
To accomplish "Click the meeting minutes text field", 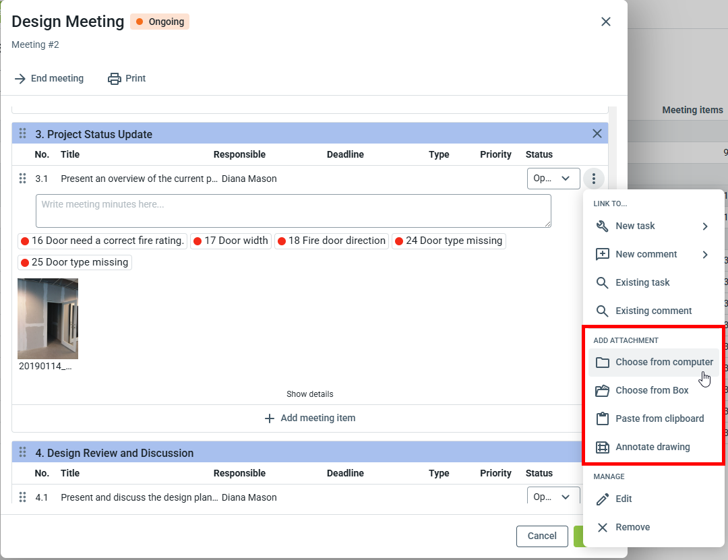I will [x=293, y=211].
